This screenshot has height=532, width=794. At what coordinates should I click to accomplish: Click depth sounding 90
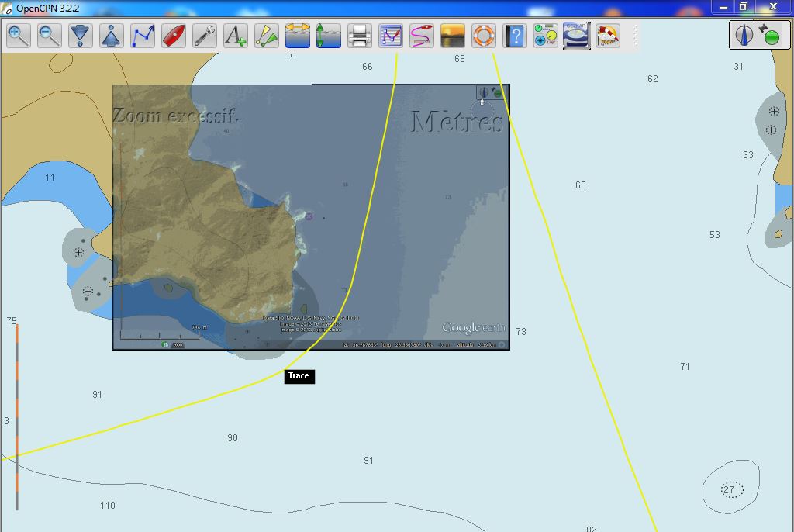(233, 437)
